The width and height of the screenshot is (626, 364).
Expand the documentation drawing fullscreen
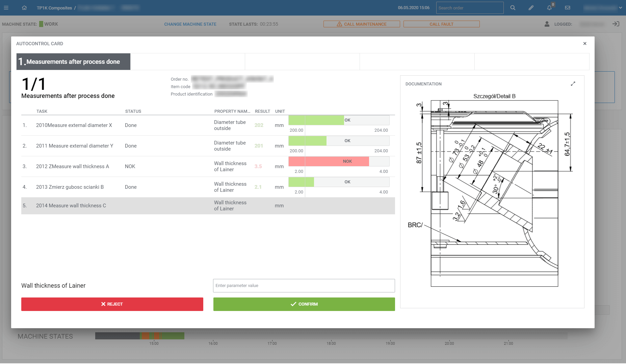tap(573, 84)
